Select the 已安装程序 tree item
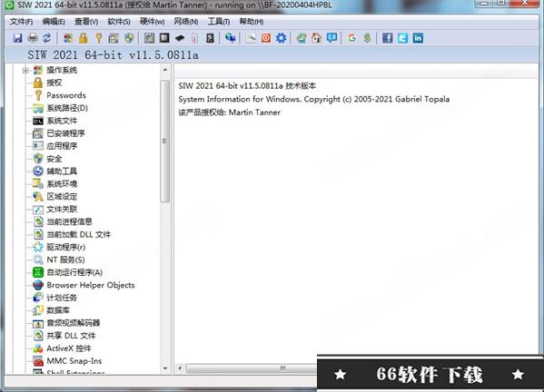 (x=65, y=133)
